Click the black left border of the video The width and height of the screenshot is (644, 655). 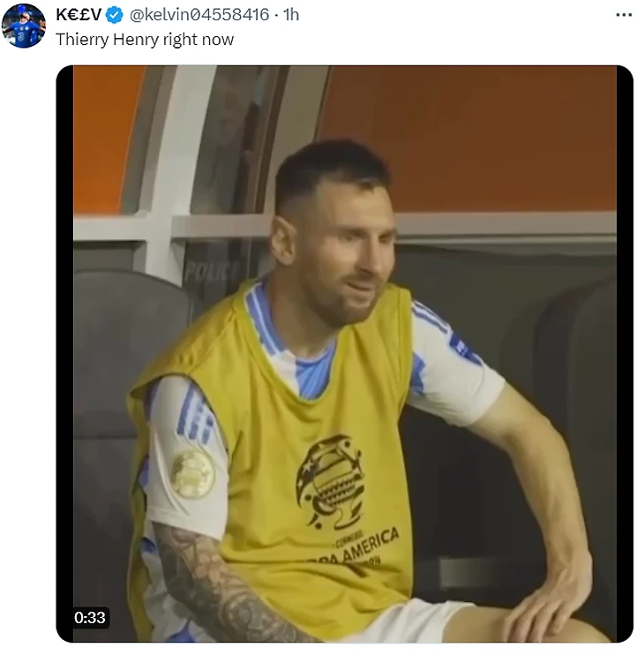click(64, 353)
